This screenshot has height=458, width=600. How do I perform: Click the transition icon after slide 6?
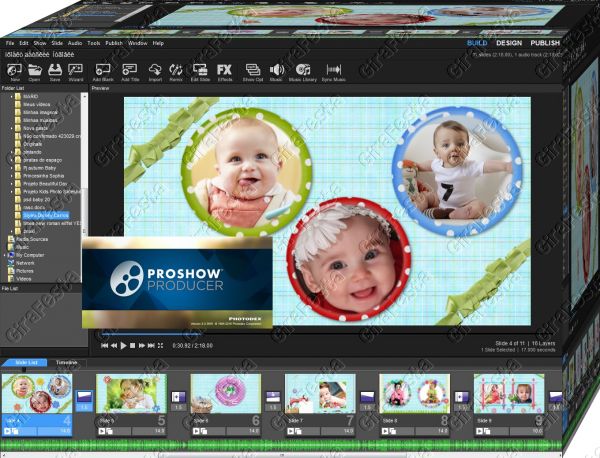pos(273,397)
